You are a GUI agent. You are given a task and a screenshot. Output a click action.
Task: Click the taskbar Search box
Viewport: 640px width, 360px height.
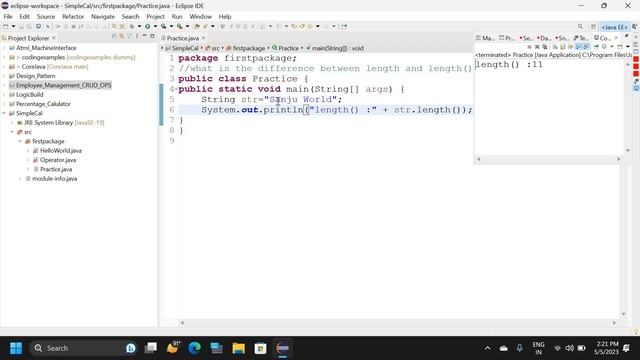pos(84,348)
